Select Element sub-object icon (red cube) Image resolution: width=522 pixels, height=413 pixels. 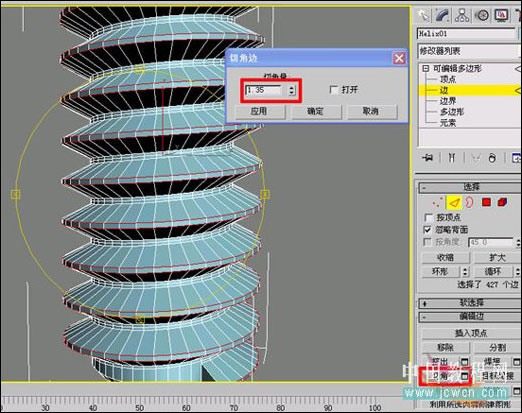point(502,202)
